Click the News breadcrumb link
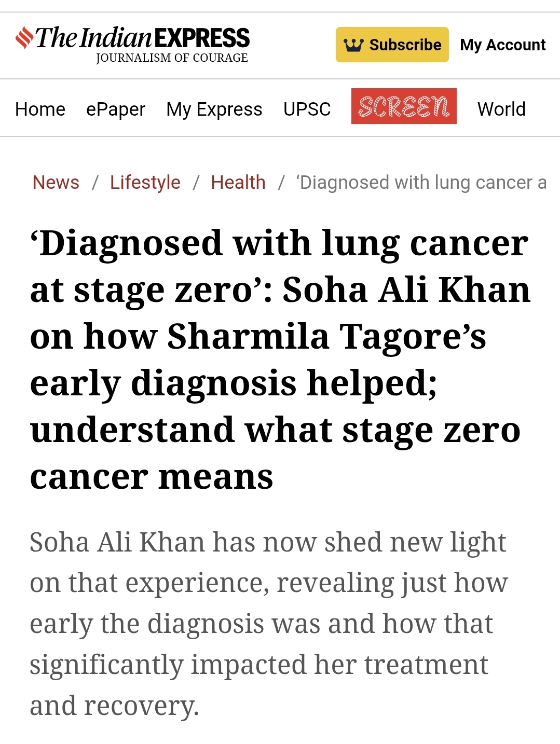 pyautogui.click(x=56, y=183)
